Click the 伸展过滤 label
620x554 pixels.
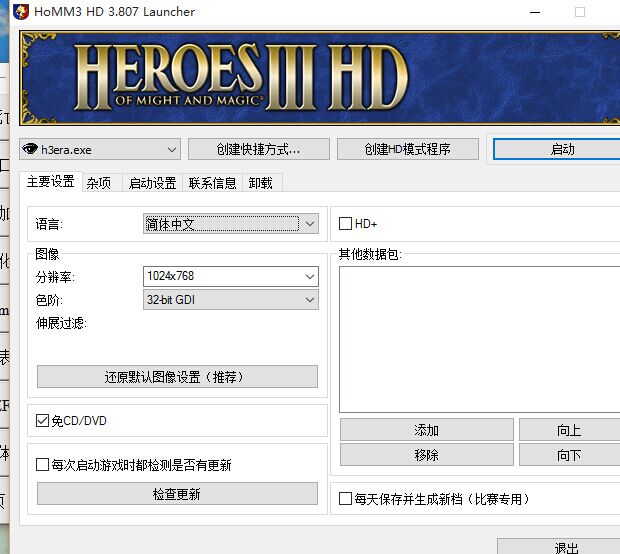(x=61, y=323)
